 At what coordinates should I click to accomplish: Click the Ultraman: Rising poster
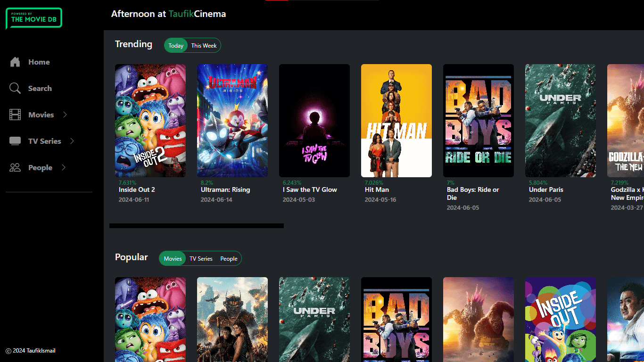click(x=232, y=121)
